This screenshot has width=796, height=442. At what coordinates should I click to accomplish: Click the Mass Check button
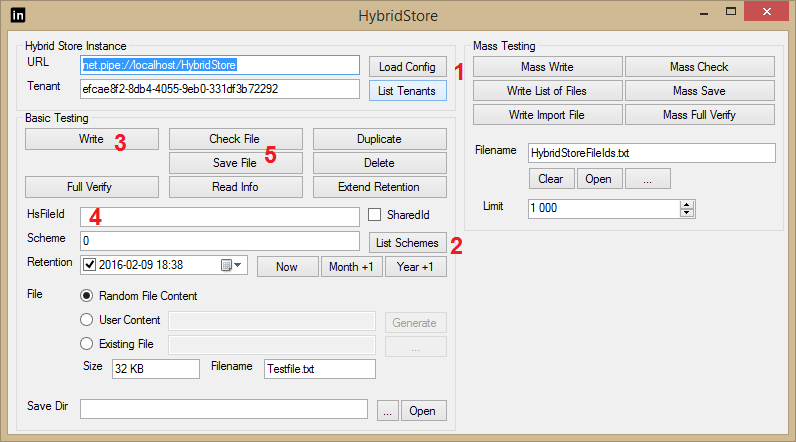tap(700, 67)
